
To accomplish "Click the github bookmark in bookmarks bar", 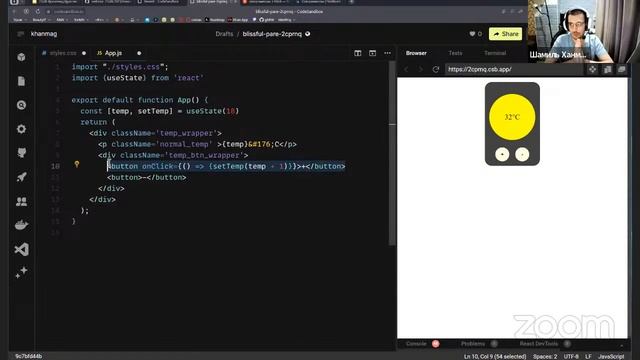I will click(x=267, y=20).
